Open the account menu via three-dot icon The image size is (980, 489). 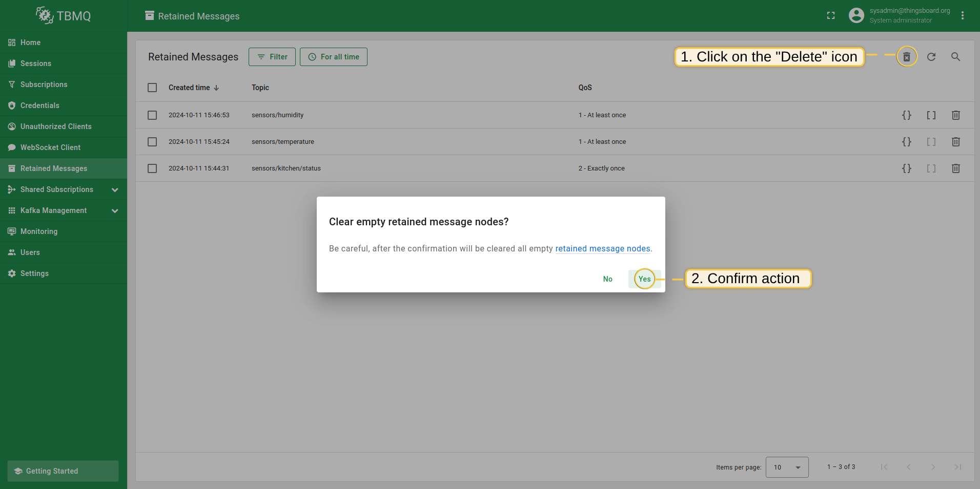tap(963, 15)
